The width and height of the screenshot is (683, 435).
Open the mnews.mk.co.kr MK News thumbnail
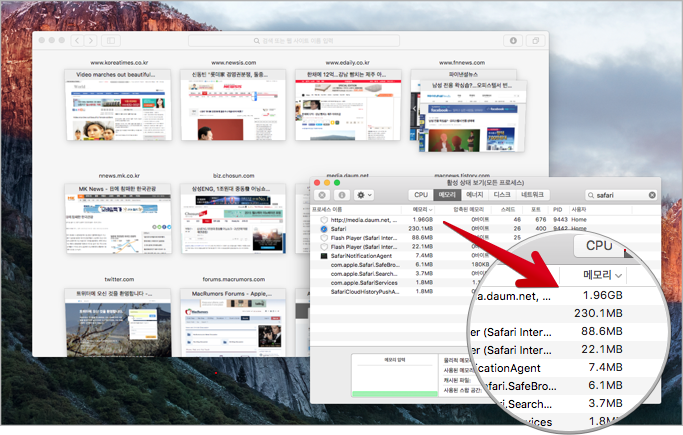[118, 219]
